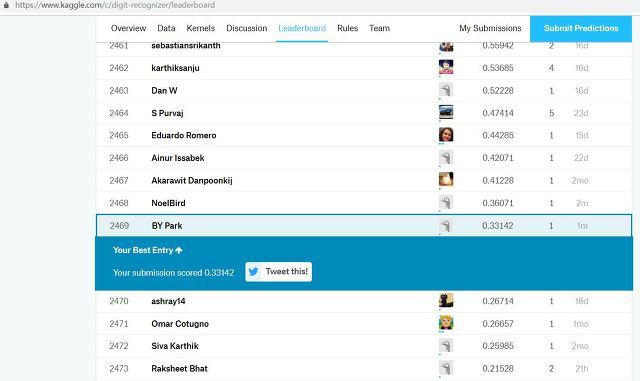The height and width of the screenshot is (381, 640).
Task: Click Siva Karthik's default avatar icon
Action: [x=446, y=345]
